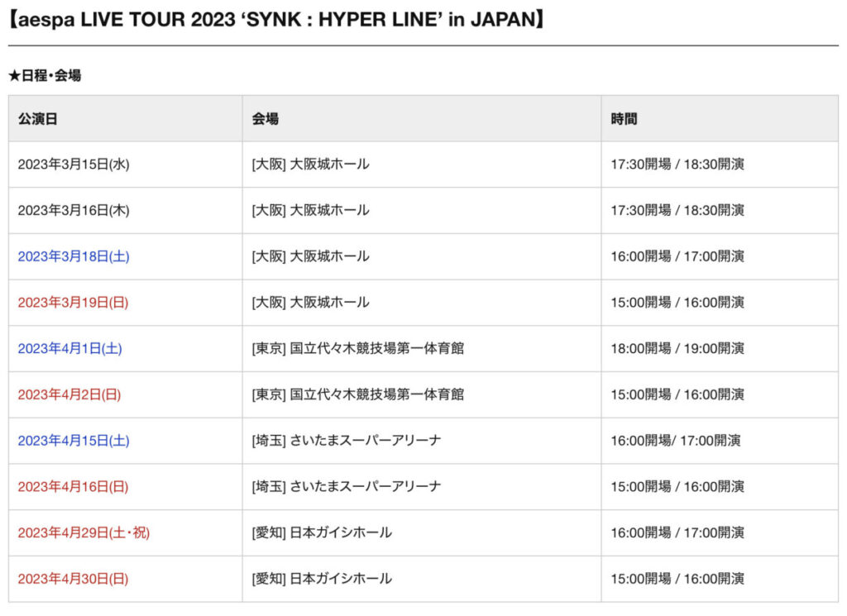Click the 2023年4月29日(土・祝) holiday date
847x616 pixels.
[x=84, y=532]
